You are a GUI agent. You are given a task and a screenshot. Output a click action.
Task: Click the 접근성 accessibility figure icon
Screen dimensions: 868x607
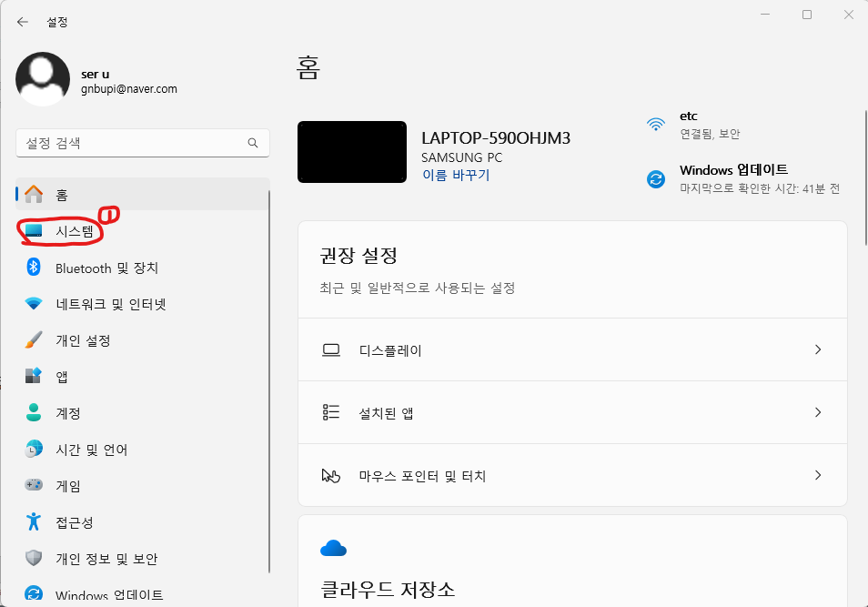34,521
